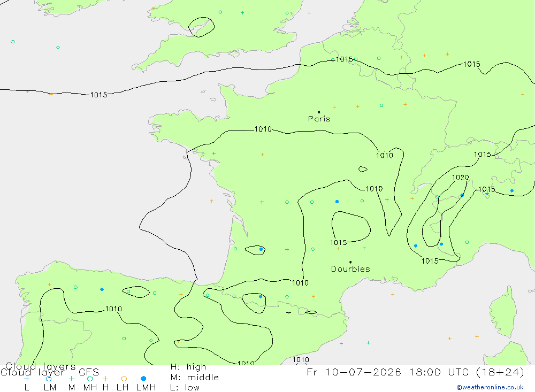Click the green open circle MH legend symbol

(90, 379)
